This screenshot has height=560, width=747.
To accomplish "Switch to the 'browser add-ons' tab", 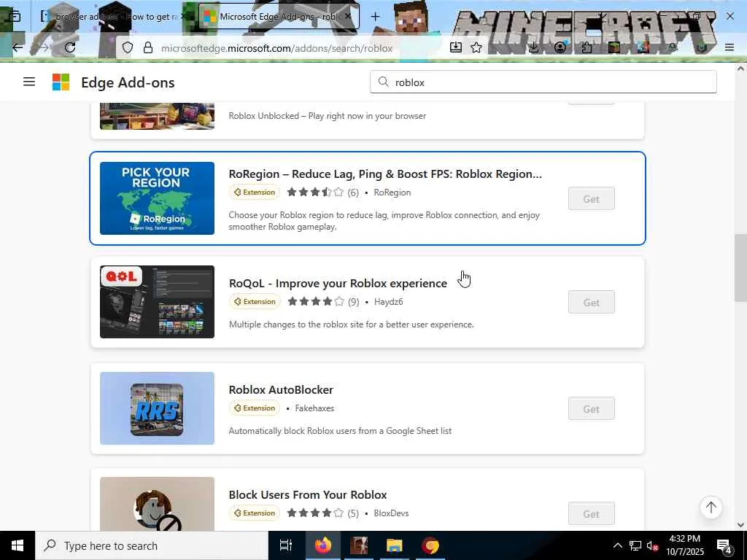I will pyautogui.click(x=115, y=17).
